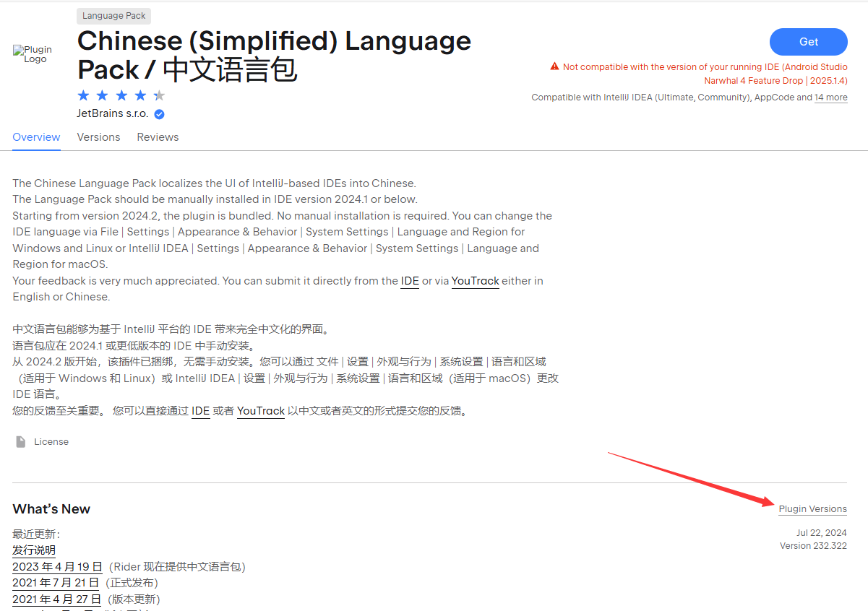
Task: Open the Overview tab
Action: (36, 137)
